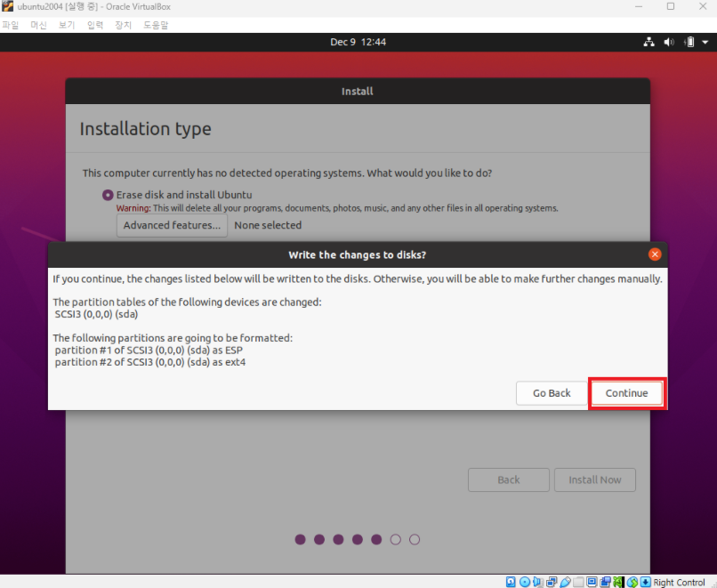Click the recording icon in status bar

(x=606, y=582)
